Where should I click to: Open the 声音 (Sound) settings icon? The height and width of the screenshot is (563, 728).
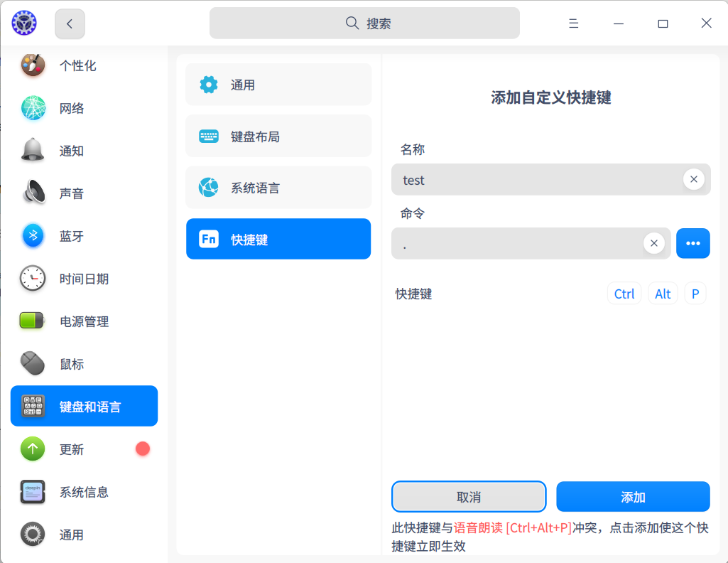(33, 193)
